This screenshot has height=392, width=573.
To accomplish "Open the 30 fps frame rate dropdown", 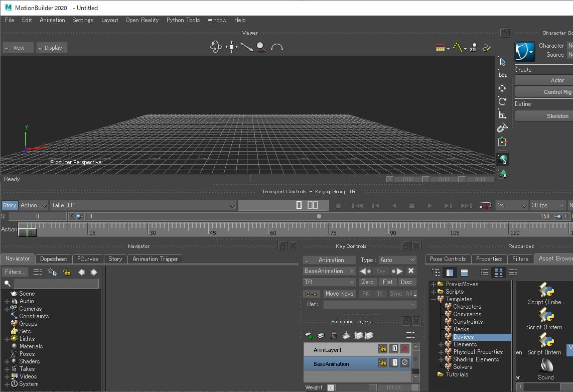I will tap(548, 205).
